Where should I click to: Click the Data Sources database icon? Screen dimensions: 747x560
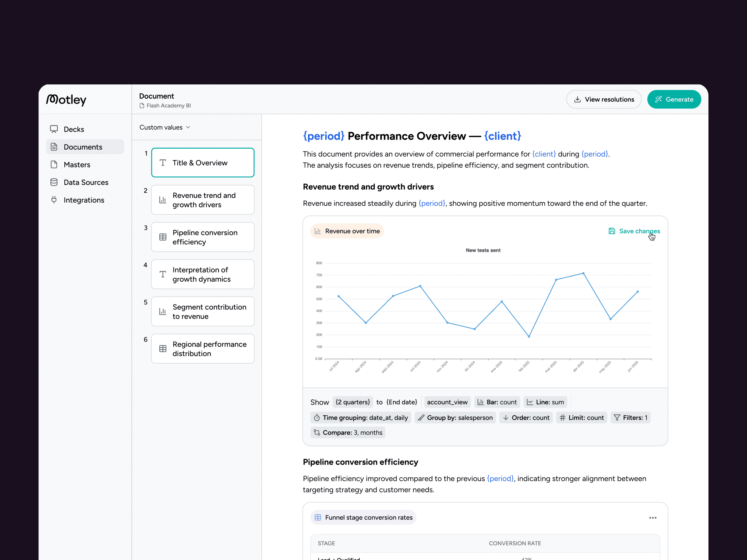coord(54,182)
